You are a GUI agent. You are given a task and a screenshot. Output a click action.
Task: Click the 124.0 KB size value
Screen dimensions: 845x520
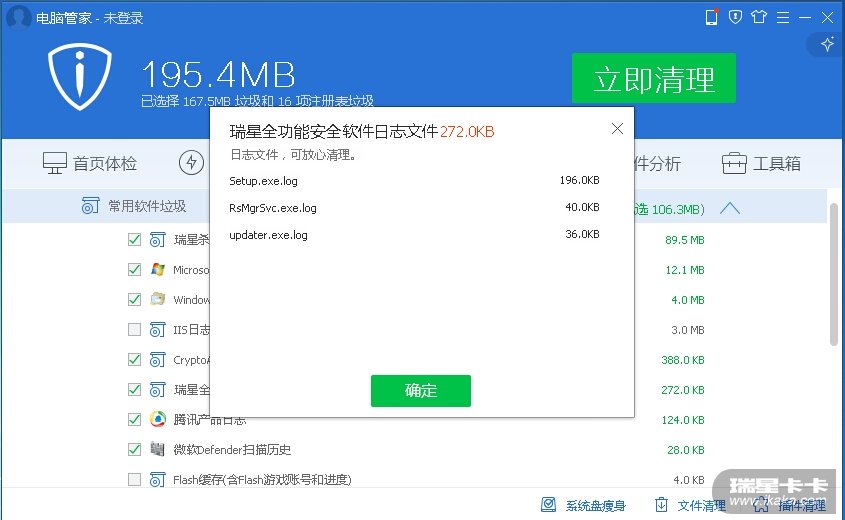[683, 420]
